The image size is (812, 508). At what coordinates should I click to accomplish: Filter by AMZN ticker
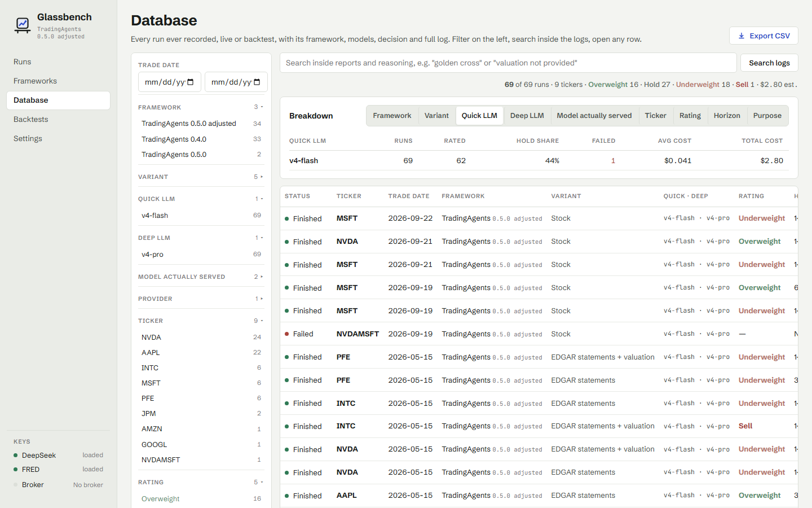[201, 429]
